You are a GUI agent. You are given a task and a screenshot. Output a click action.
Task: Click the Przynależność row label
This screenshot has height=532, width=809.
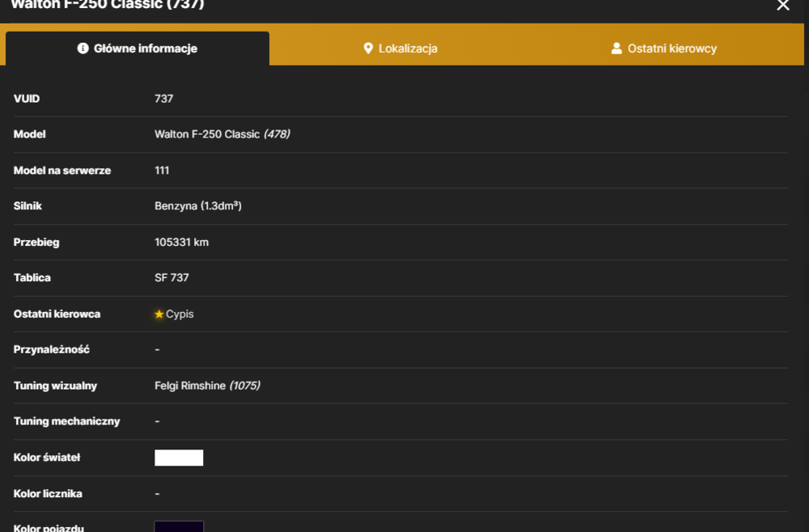coord(52,349)
